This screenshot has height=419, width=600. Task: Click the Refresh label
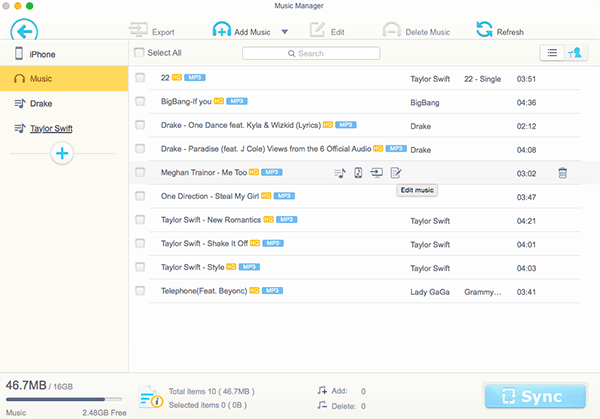[x=510, y=32]
